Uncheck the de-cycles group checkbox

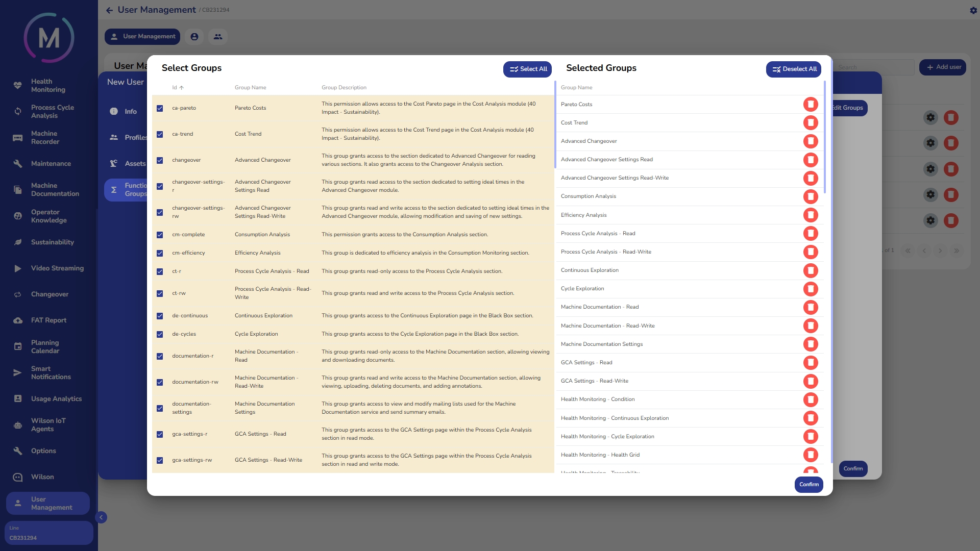[160, 334]
